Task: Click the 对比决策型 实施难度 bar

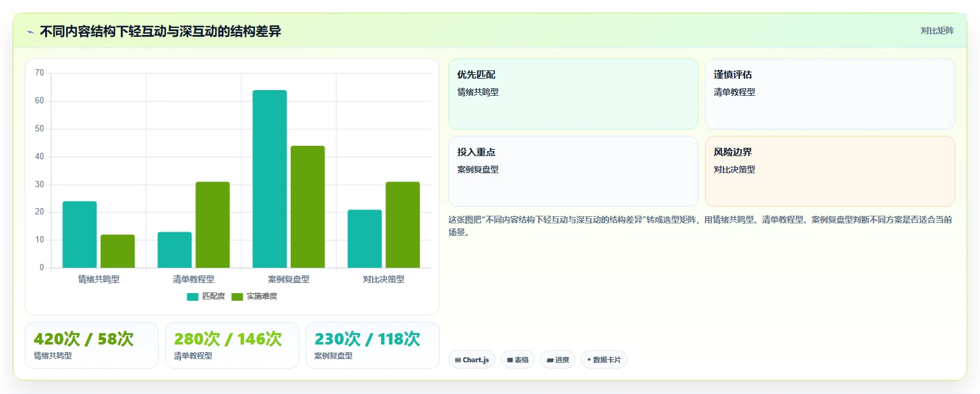Action: pyautogui.click(x=403, y=225)
